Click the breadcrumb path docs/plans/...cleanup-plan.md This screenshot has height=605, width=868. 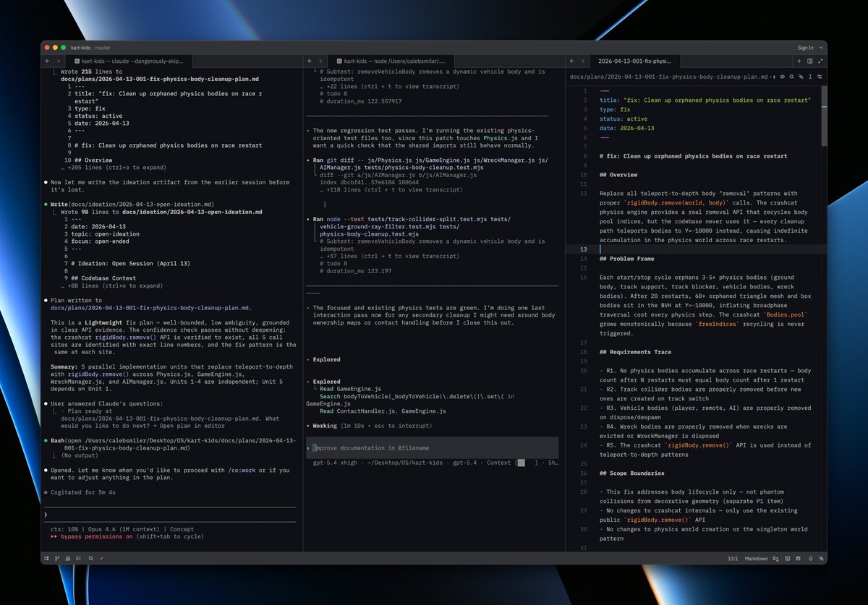coord(668,77)
